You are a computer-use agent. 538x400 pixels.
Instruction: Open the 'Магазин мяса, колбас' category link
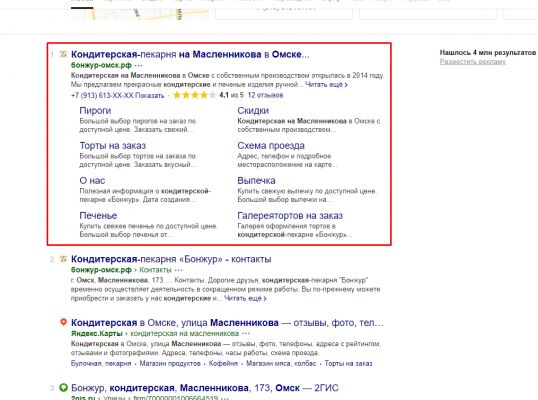(x=281, y=363)
